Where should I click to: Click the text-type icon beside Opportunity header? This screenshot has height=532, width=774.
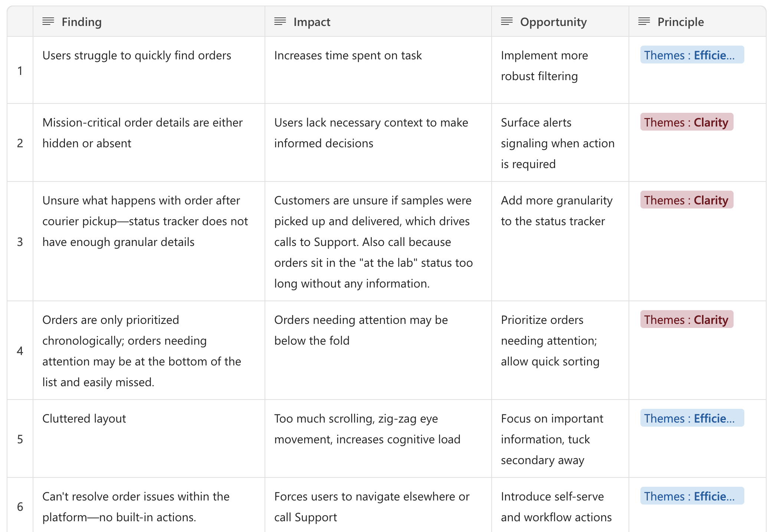[507, 22]
